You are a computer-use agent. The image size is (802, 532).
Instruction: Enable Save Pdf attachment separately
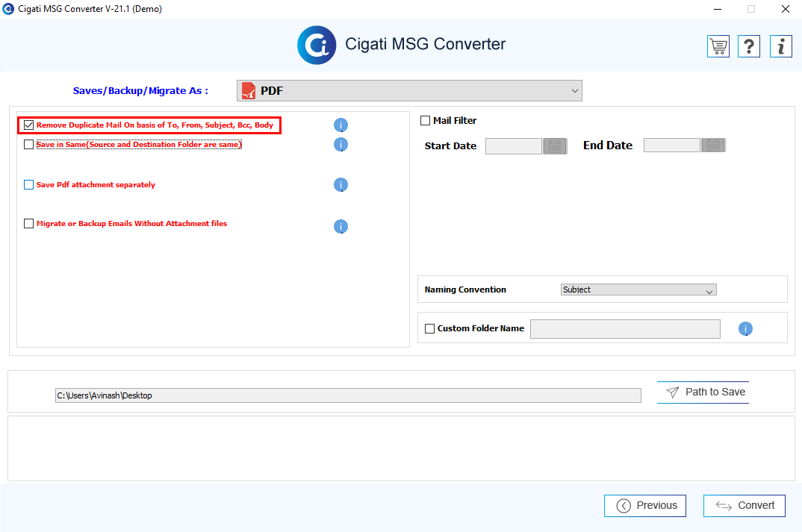point(28,184)
